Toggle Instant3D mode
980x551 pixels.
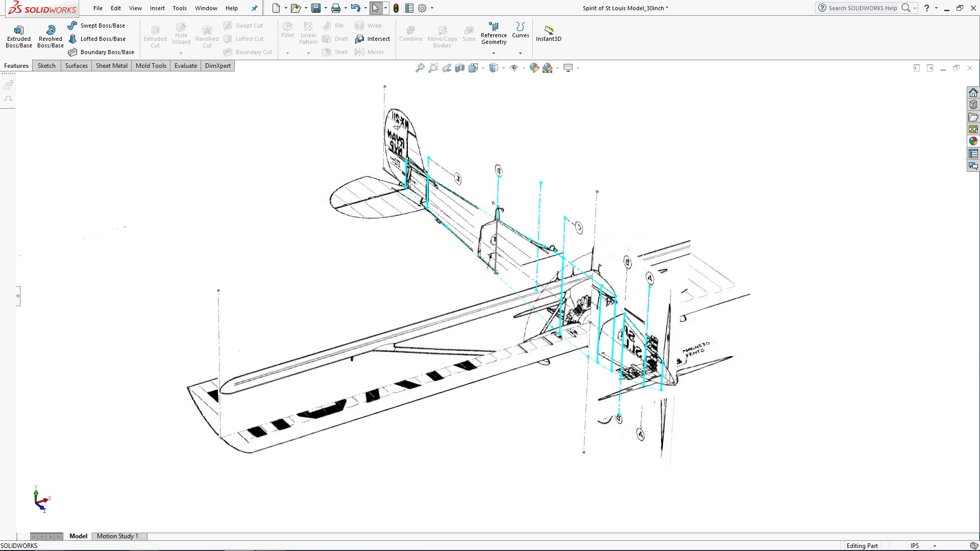tap(548, 32)
